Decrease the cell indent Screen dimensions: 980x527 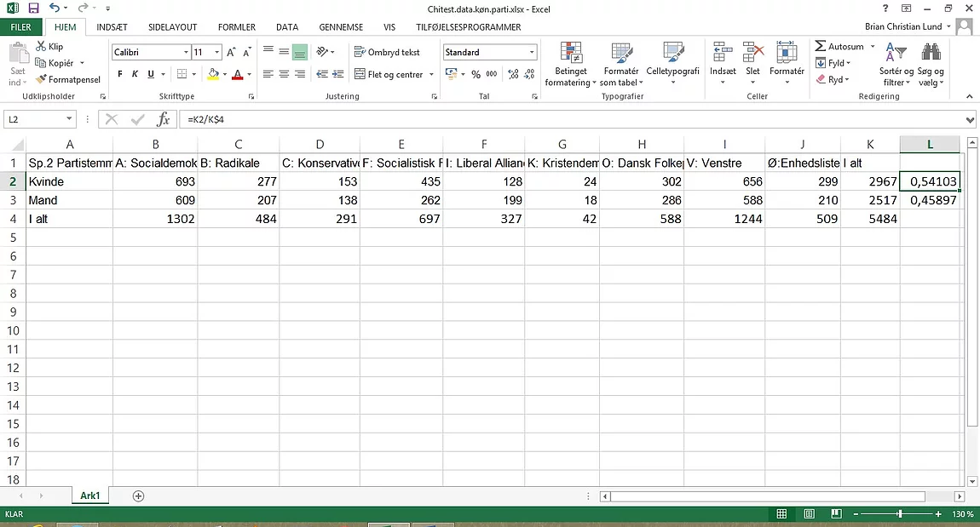tap(322, 74)
